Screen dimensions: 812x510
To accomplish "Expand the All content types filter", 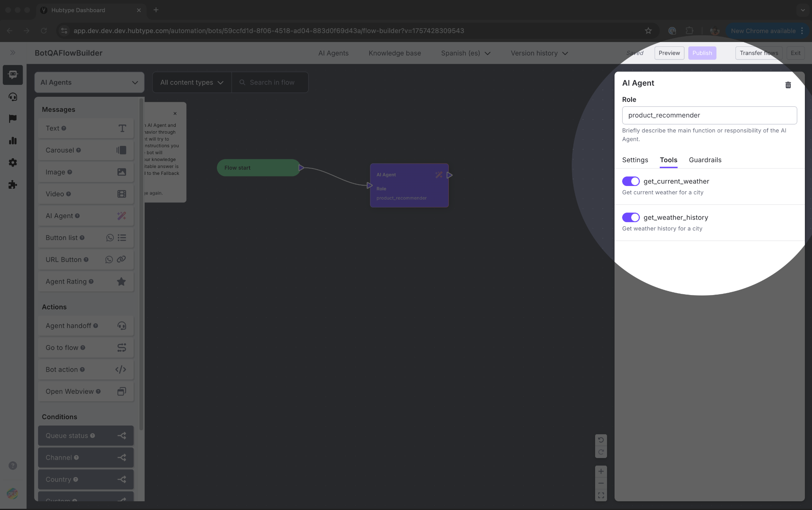I will [192, 82].
